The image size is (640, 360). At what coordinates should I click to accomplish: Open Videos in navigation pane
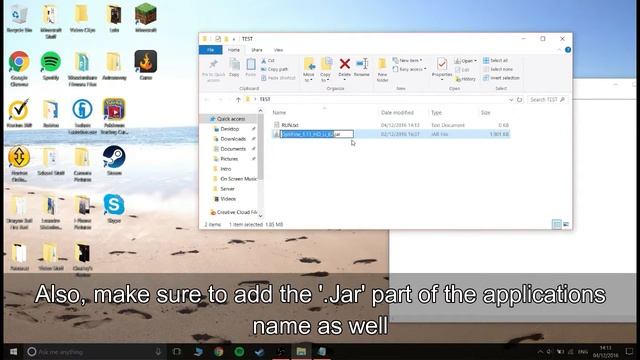228,199
